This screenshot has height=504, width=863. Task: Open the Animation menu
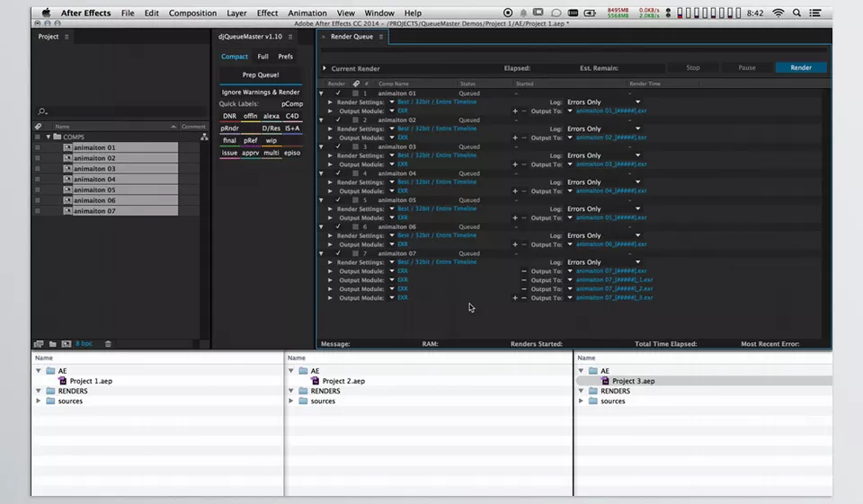(x=307, y=13)
